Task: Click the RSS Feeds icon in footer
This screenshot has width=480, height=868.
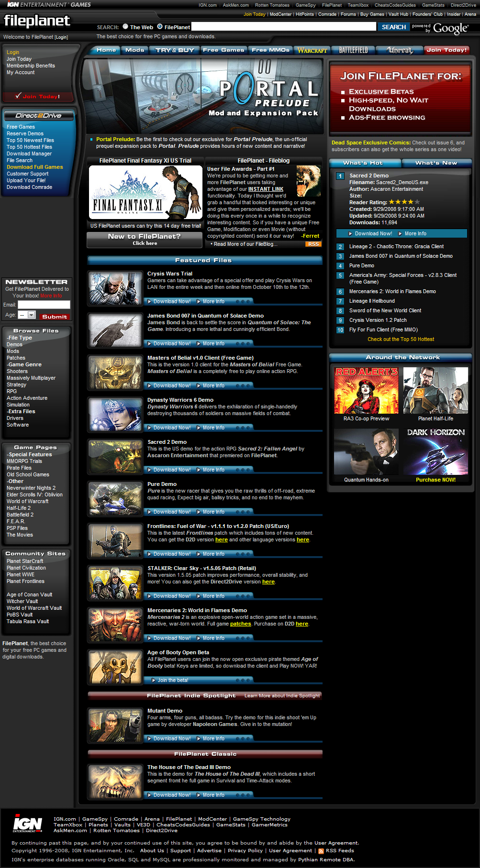Action: (321, 851)
